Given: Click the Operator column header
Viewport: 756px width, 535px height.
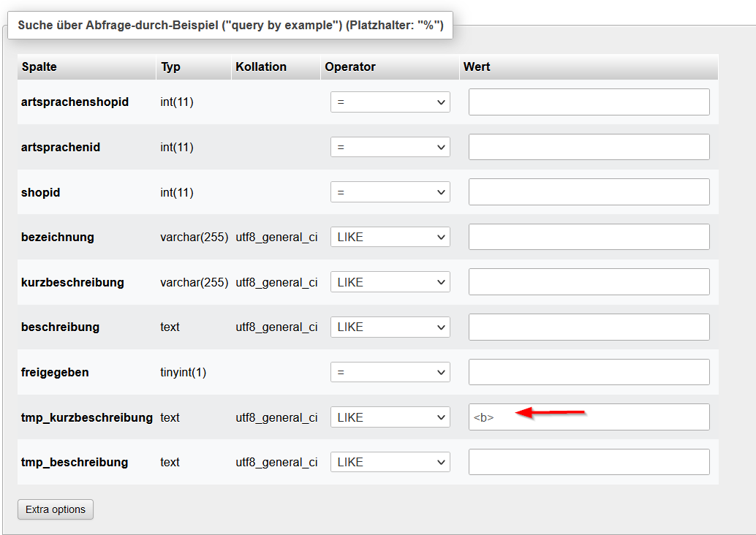Looking at the screenshot, I should pos(349,67).
